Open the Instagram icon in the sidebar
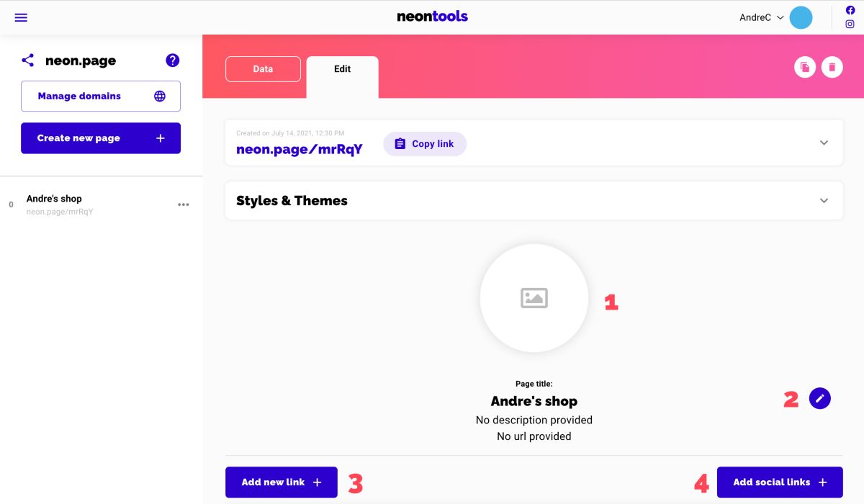The width and height of the screenshot is (864, 504). click(849, 24)
